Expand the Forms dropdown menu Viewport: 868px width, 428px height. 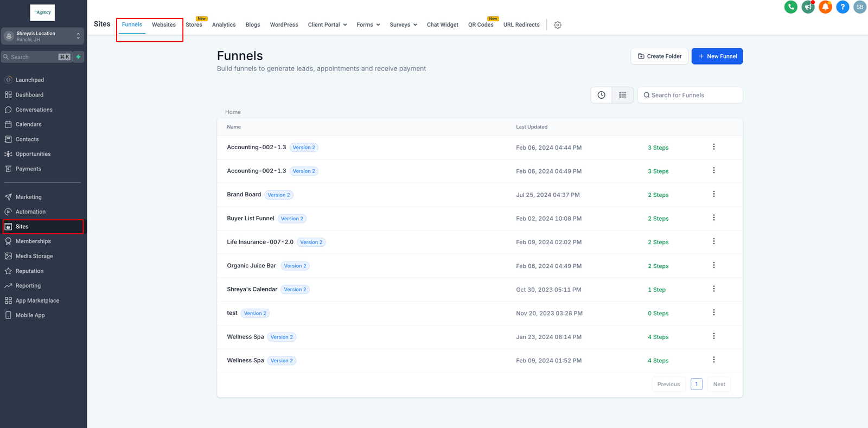368,25
